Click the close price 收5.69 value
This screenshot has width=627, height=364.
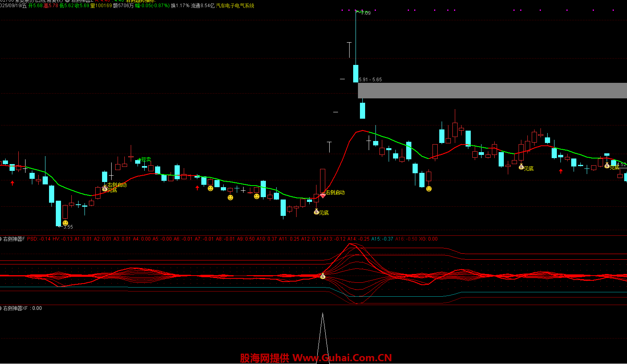pyautogui.click(x=82, y=6)
